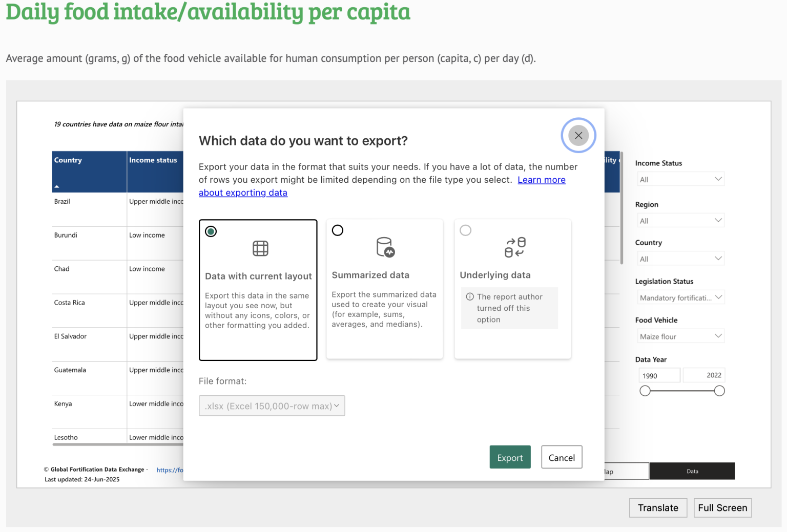
Task: Select the Summarized data radio button
Action: point(338,230)
